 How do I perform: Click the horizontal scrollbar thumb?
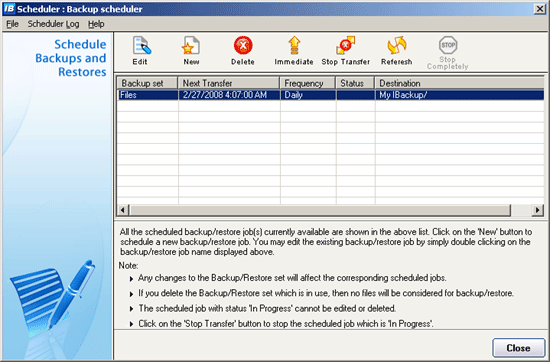click(320, 210)
